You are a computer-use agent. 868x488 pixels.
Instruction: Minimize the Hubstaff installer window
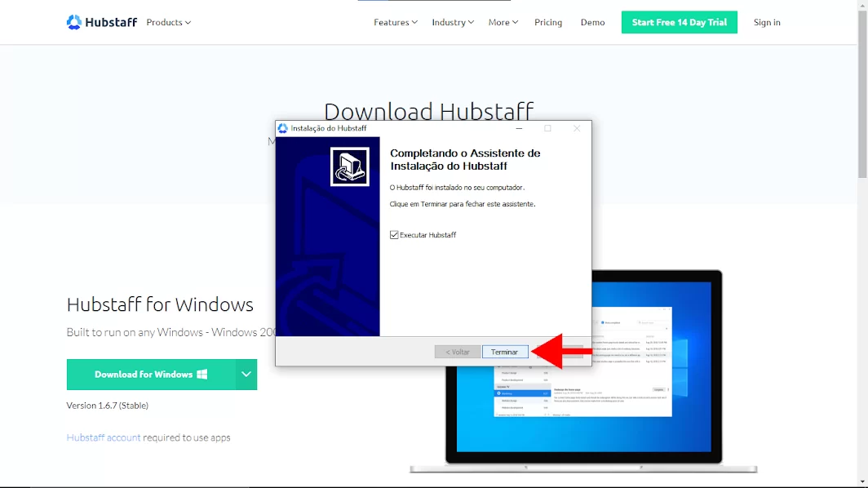pos(518,128)
